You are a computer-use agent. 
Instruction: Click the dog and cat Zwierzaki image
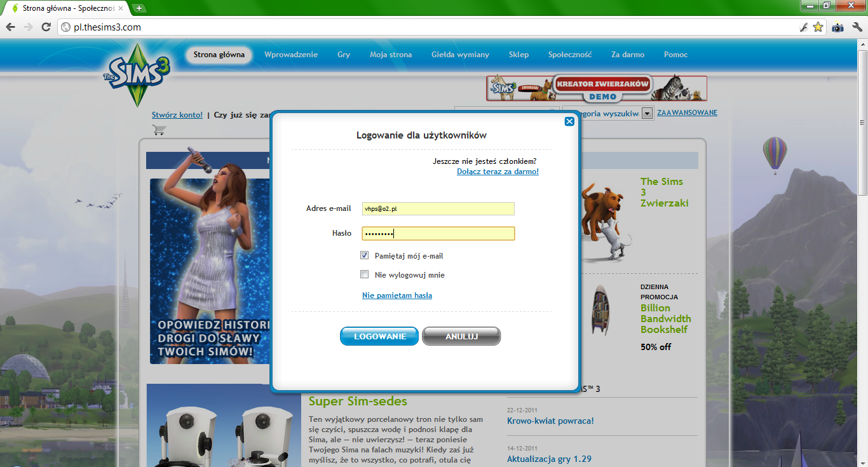[606, 221]
